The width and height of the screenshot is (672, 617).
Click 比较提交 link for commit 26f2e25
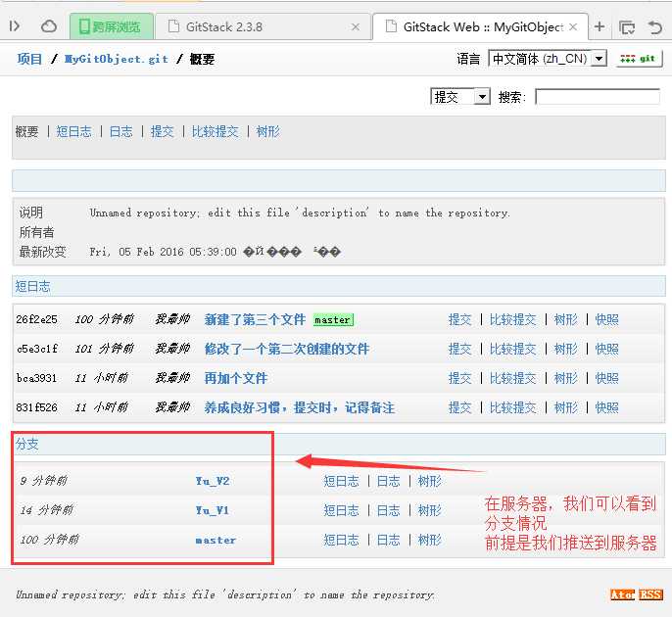[513, 319]
